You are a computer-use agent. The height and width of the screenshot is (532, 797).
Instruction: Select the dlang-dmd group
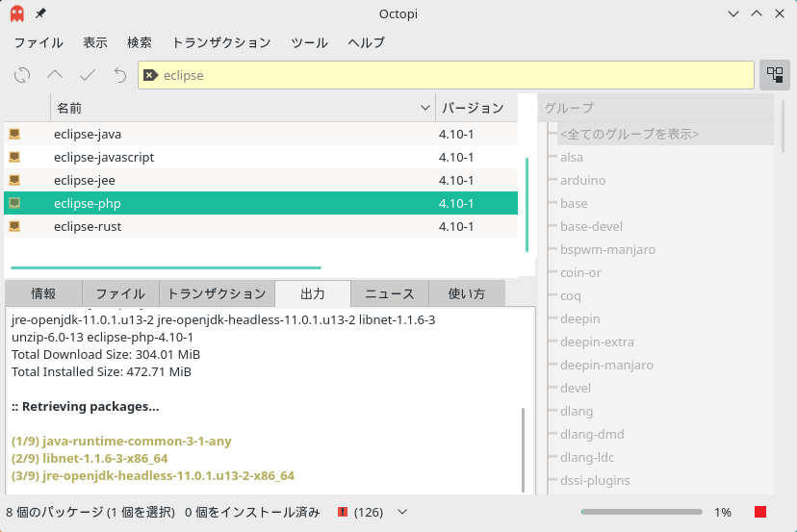coord(592,435)
